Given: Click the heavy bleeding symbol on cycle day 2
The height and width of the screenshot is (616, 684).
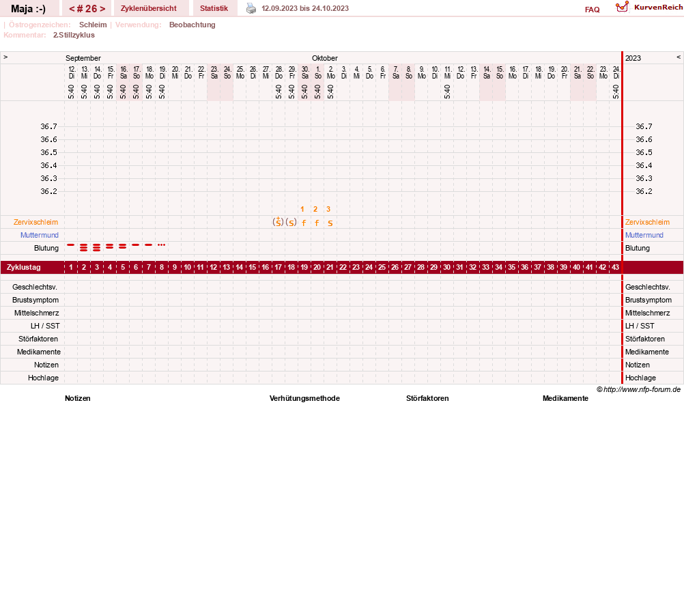Looking at the screenshot, I should [x=84, y=247].
